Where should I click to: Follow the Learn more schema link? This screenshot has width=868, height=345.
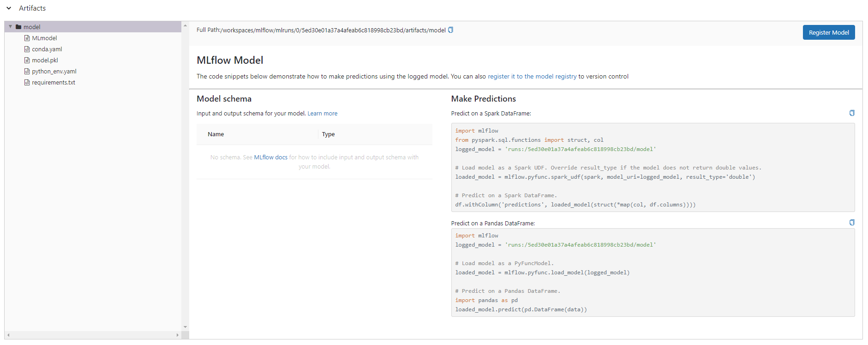coord(322,114)
